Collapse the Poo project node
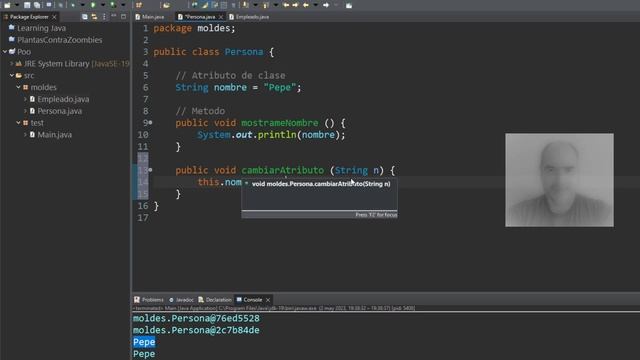The image size is (640, 360). tap(5, 51)
